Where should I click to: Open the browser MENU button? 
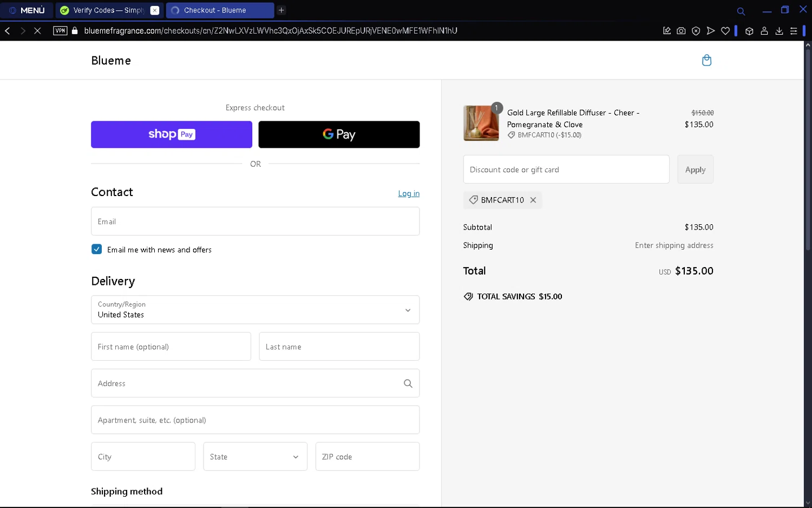click(27, 10)
